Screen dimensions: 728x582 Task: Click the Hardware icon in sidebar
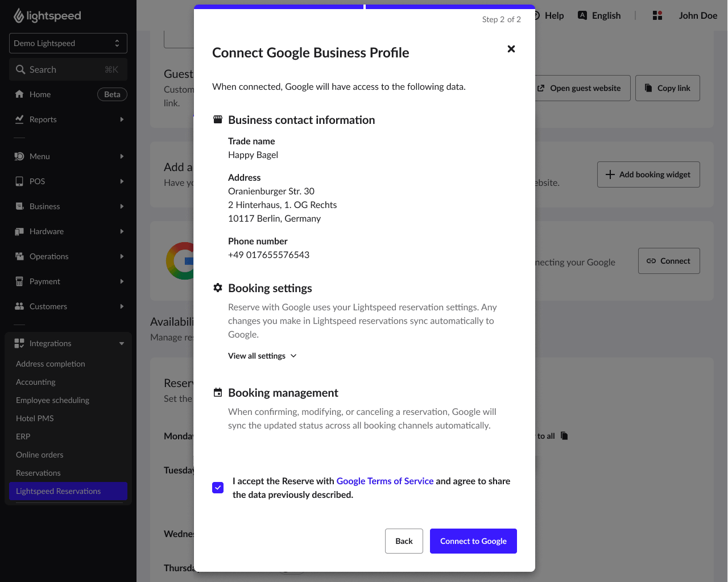19,231
